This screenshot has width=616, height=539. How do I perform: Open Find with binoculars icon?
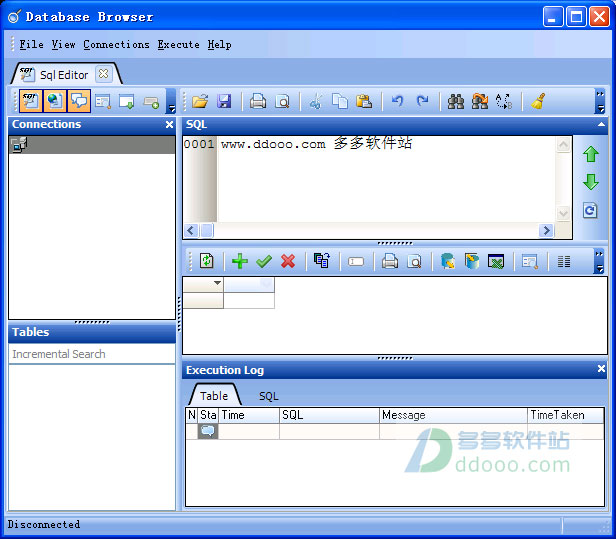456,101
